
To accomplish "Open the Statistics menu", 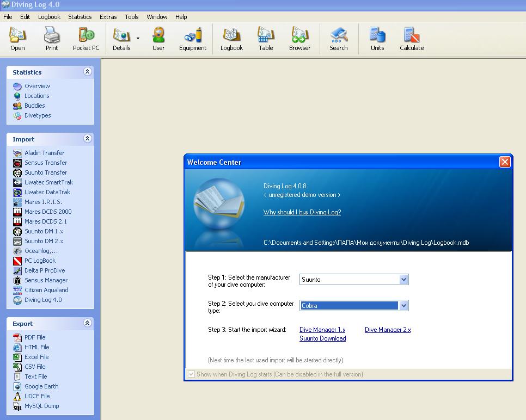I will (x=80, y=17).
